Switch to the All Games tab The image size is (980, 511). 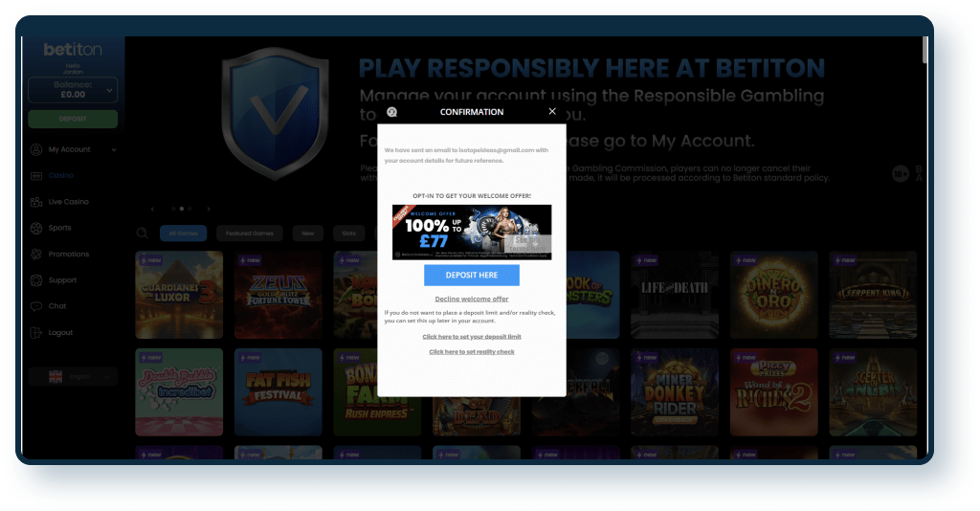[x=182, y=233]
